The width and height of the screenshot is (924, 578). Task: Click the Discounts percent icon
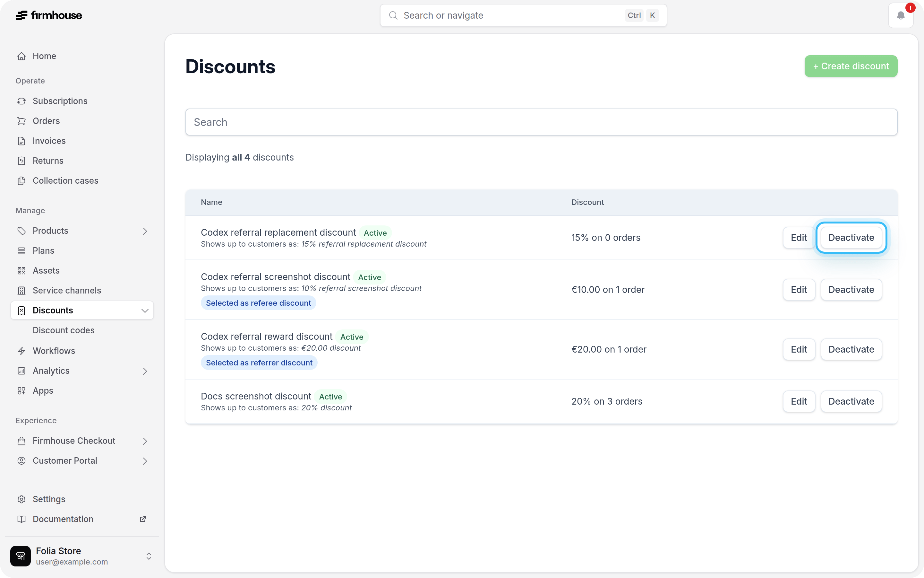21,311
